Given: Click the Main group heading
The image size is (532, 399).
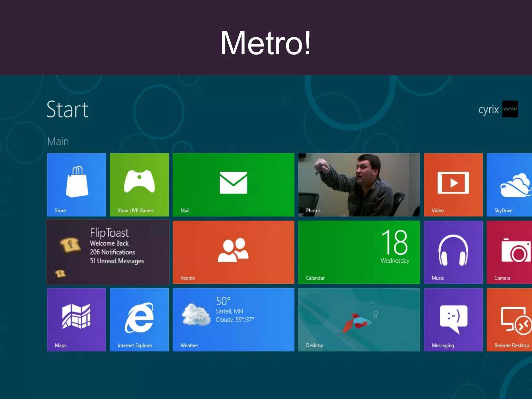Looking at the screenshot, I should click(58, 142).
